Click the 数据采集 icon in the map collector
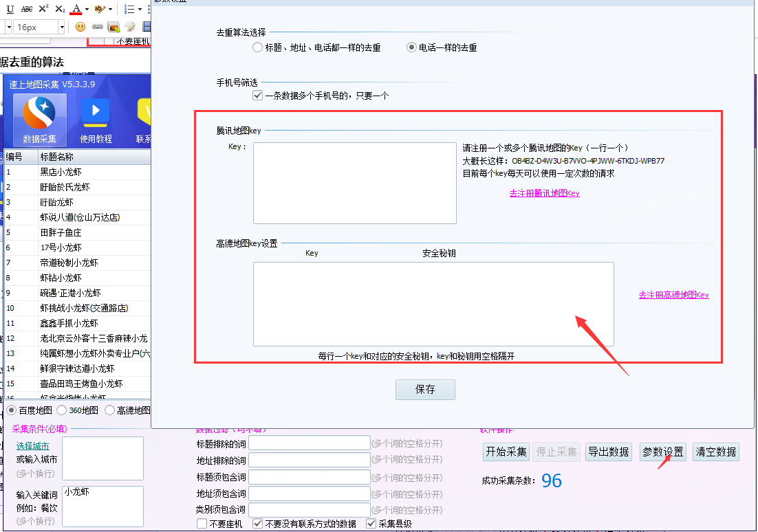Viewport: 758px width, 532px height. point(40,120)
